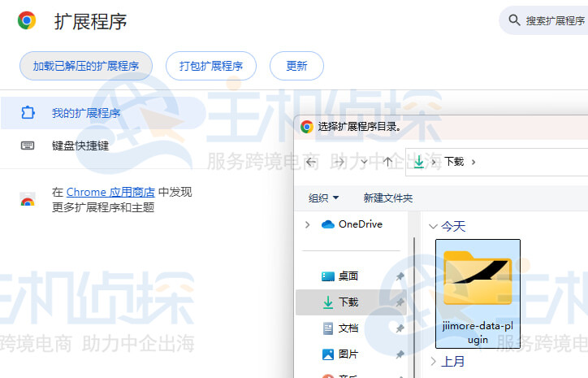Viewport: 588px width, 378px height.
Task: Go back with dialog back arrow
Action: tap(311, 161)
